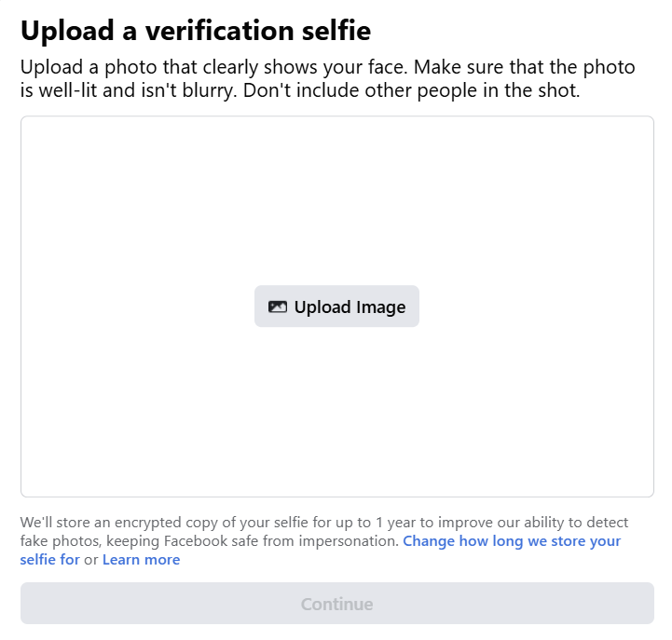The image size is (672, 640).
Task: Click the 'Upload a verification selfie' heading
Action: (x=196, y=31)
